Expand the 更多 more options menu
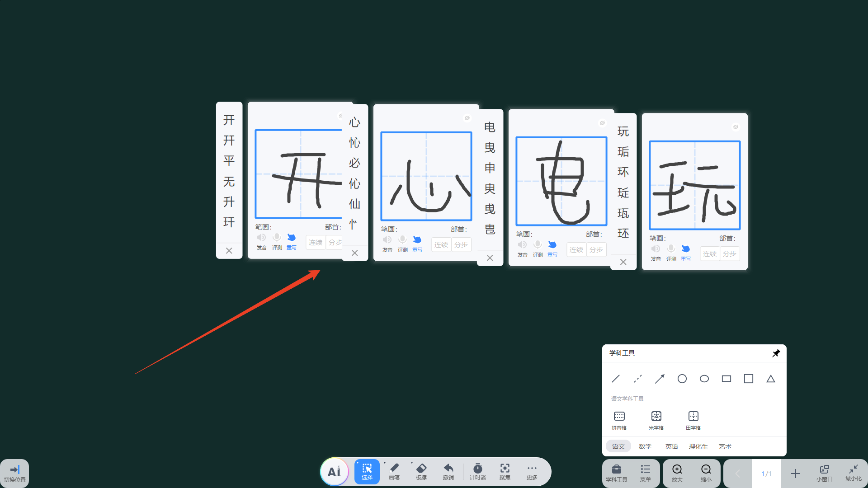The width and height of the screenshot is (868, 488). coord(532,471)
